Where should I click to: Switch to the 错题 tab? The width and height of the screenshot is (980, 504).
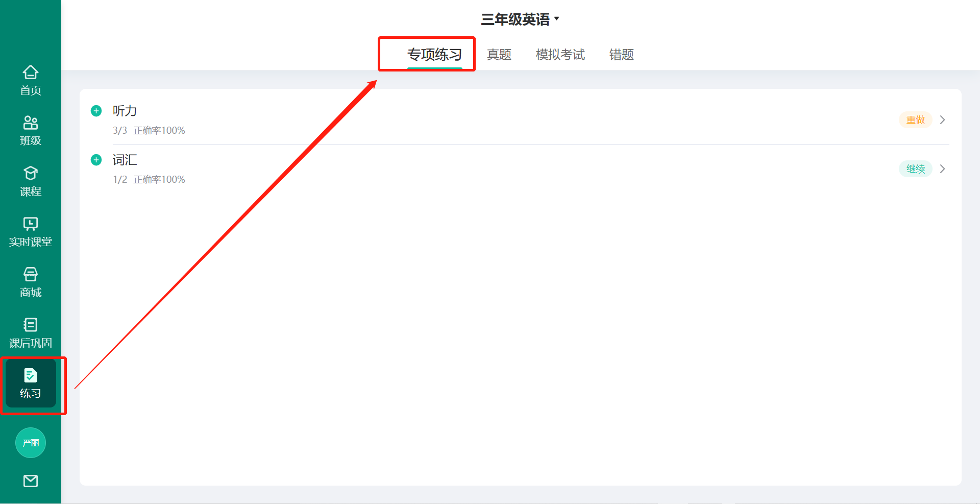622,55
